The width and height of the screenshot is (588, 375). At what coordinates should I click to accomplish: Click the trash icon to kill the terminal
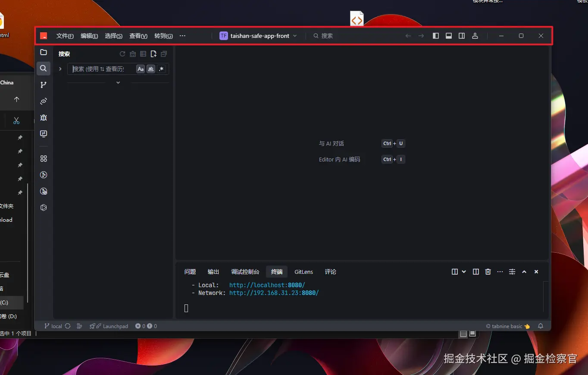click(488, 272)
